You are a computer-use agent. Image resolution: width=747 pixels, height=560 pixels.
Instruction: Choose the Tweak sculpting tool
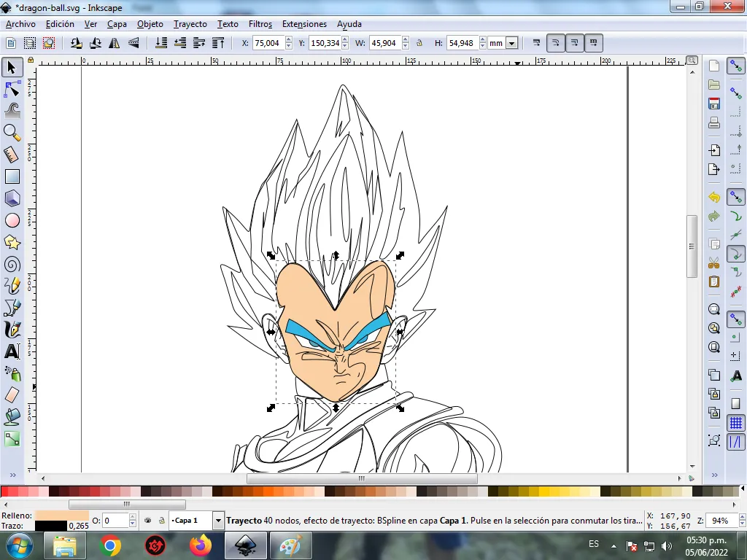tap(12, 111)
